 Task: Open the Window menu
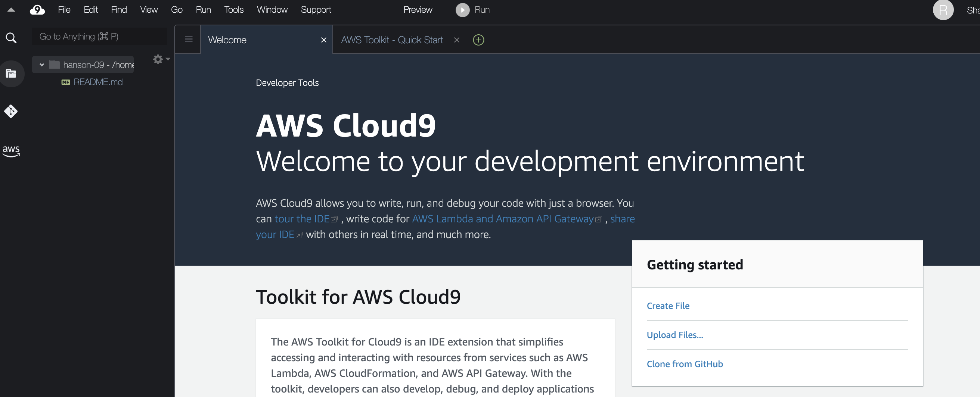(x=272, y=10)
